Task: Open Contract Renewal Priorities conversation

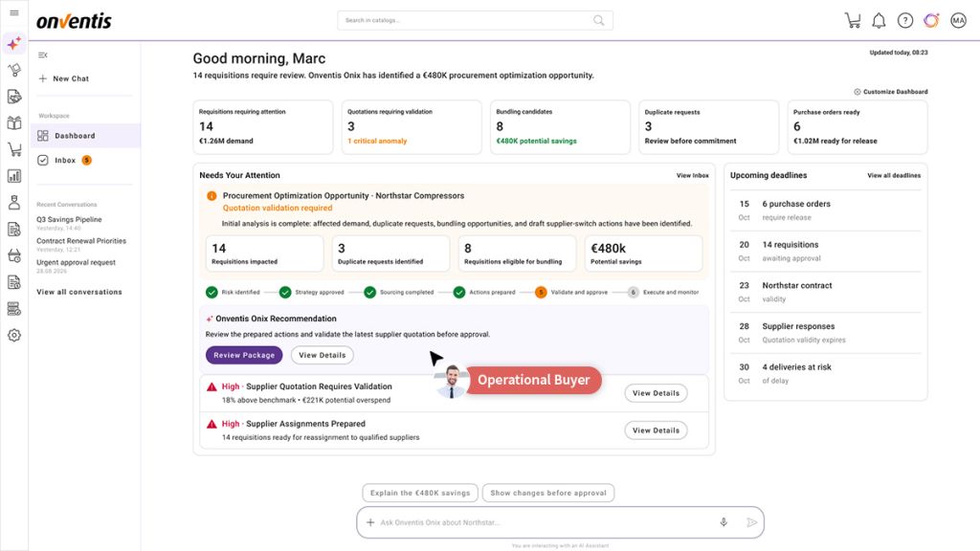Action: (81, 241)
